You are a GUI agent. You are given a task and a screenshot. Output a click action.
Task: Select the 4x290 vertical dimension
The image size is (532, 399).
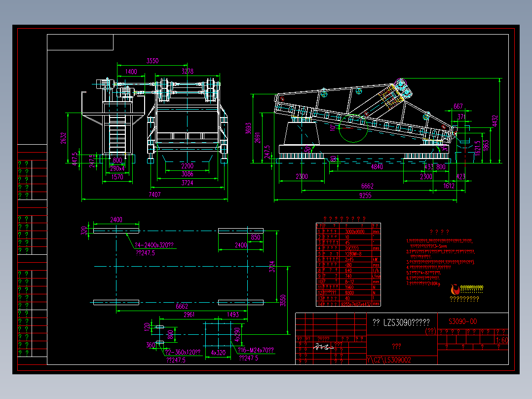coord(237,334)
